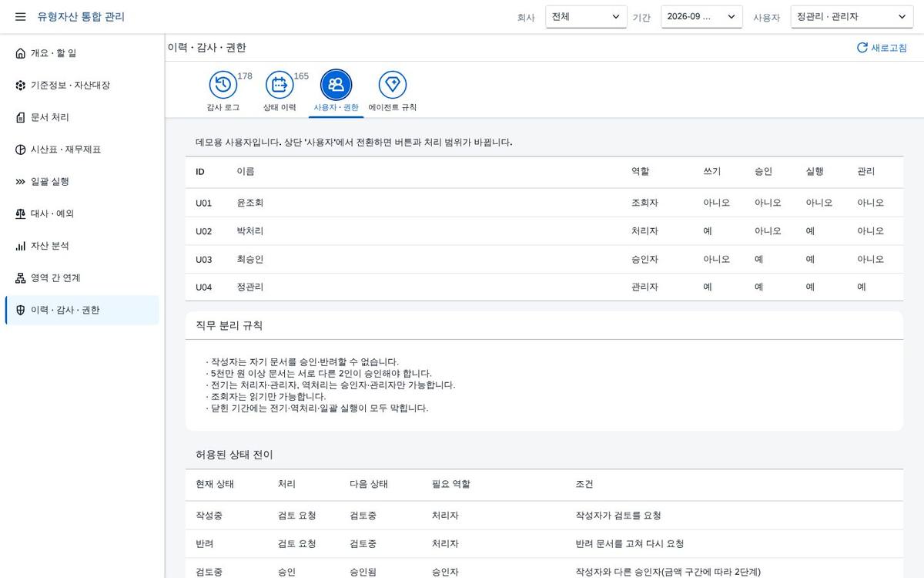Viewport: 924px width, 578px height.
Task: Click the document icon for 문서 처리
Action: click(20, 117)
